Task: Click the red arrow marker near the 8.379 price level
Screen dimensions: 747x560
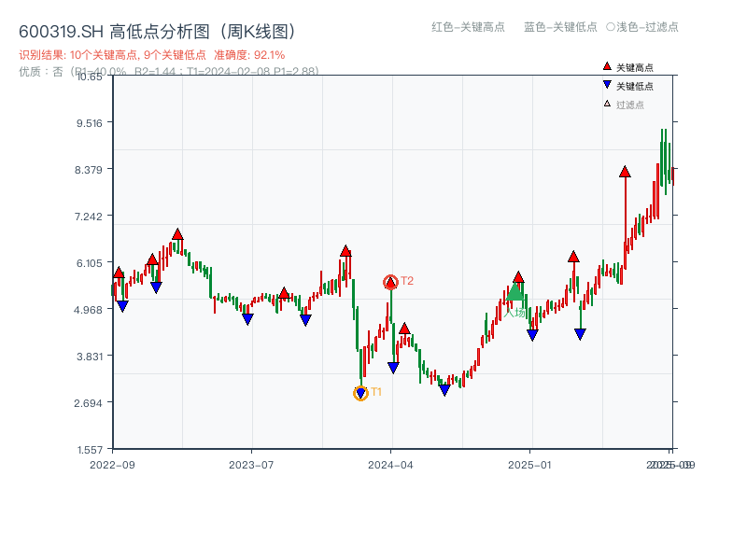Action: point(624,173)
